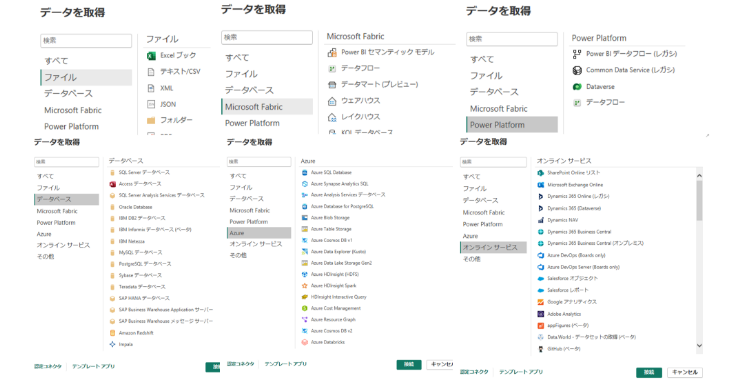Select highlighted Power Platform category in top-right dialog
736x383 pixels.
(512, 125)
